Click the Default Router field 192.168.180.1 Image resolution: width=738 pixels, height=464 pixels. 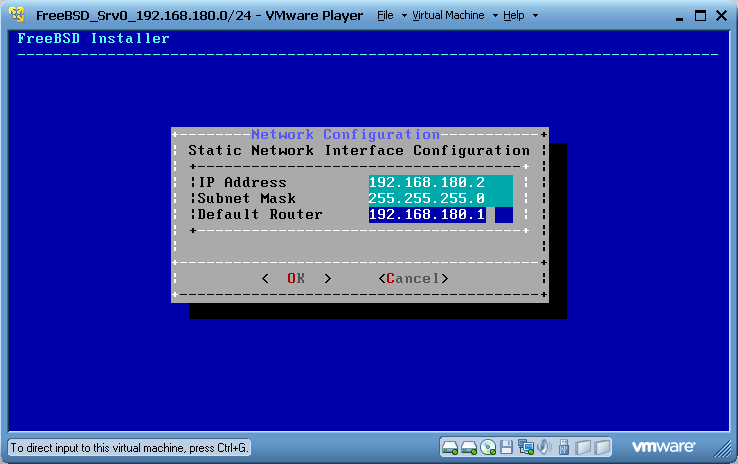[441, 215]
